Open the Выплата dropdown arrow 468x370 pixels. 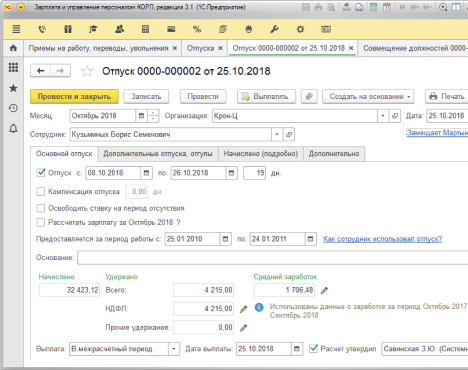point(174,349)
